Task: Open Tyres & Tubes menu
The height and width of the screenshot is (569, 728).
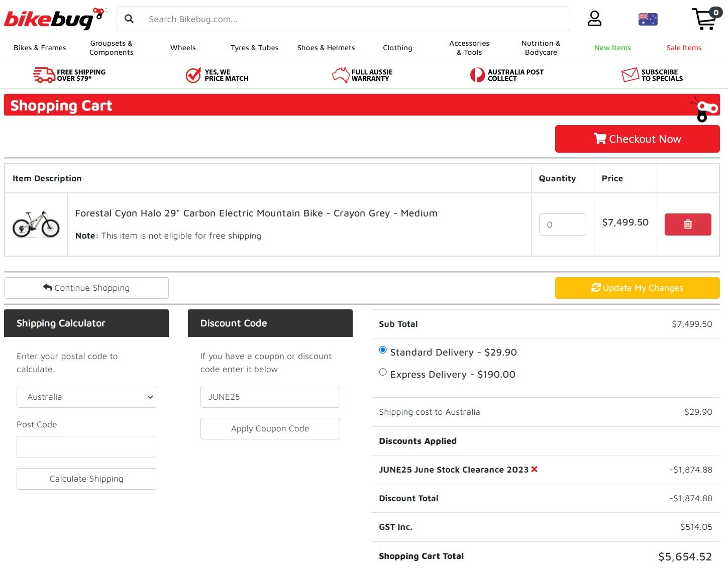Action: click(255, 48)
